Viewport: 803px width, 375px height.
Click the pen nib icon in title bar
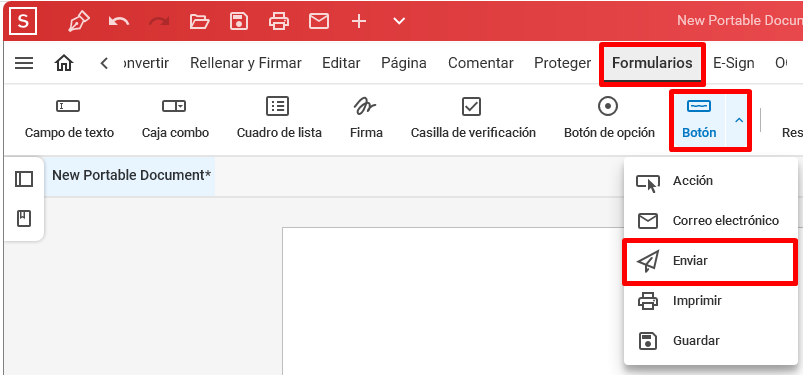79,22
